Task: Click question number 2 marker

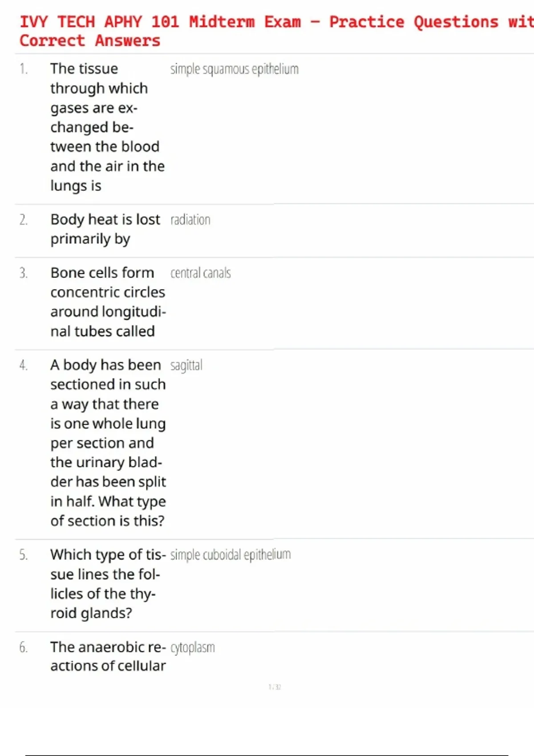Action: coord(24,220)
